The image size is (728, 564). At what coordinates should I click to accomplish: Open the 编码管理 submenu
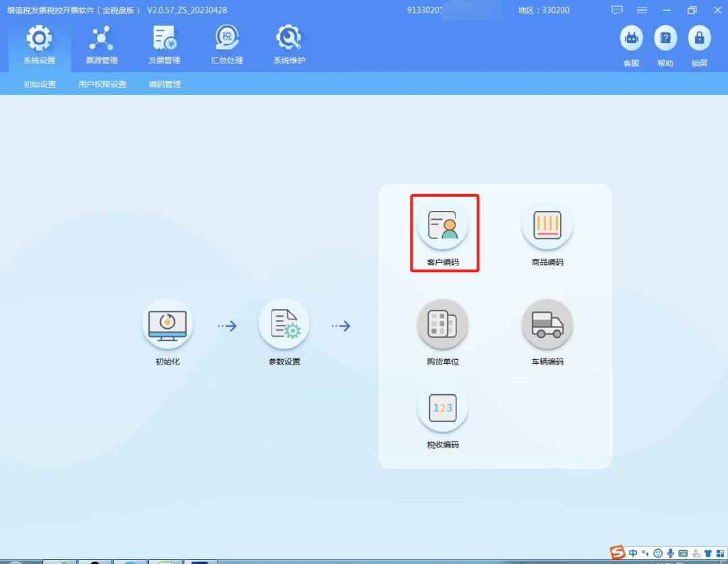165,84
